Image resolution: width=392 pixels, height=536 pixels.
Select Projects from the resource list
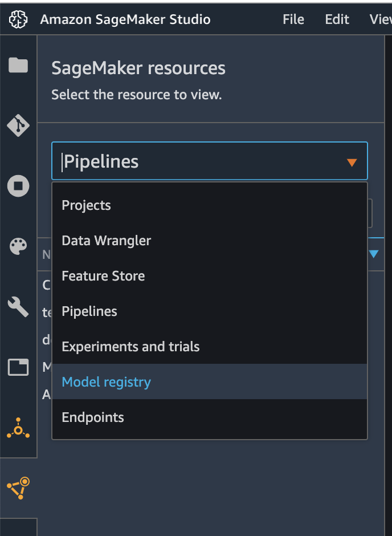click(x=210, y=205)
